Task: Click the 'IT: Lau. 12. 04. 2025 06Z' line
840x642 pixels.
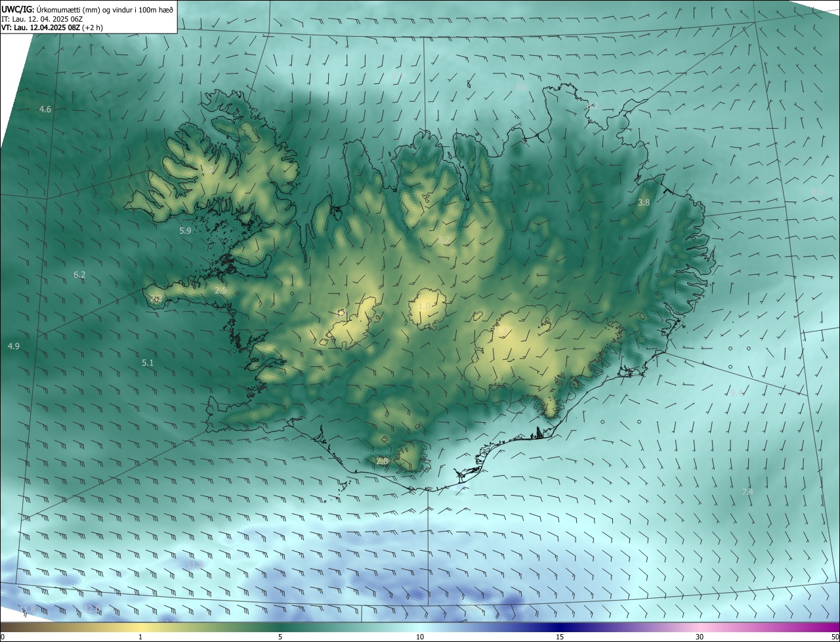Action: pos(42,19)
